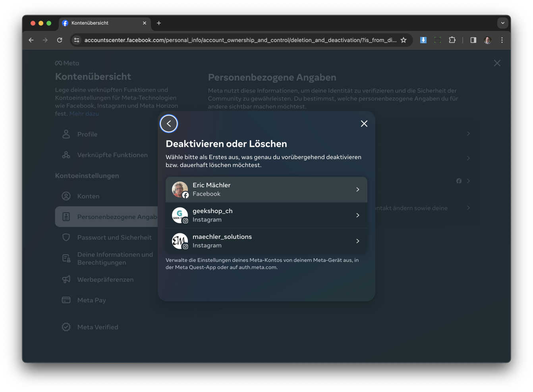
Task: Expand the geekshop_ch Instagram account row
Action: (266, 215)
